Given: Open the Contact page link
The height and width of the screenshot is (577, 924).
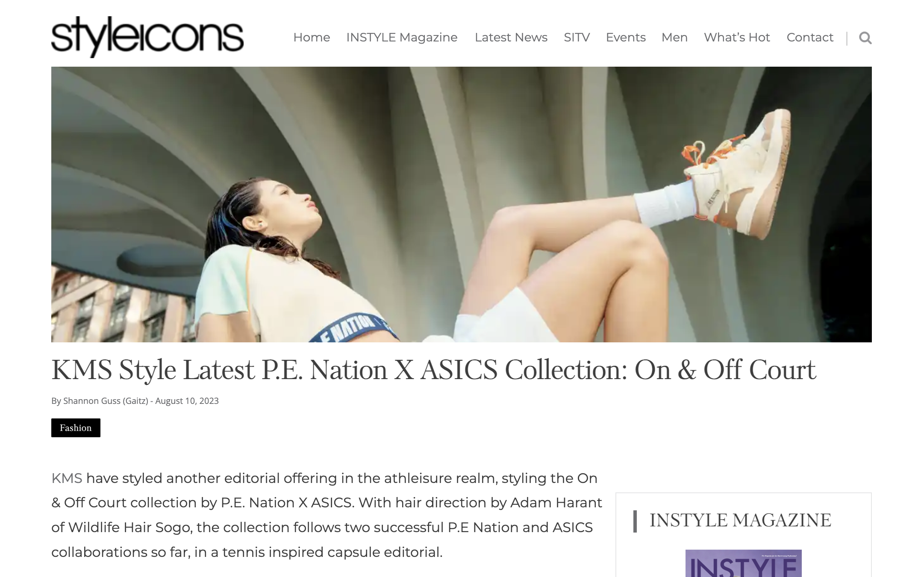Looking at the screenshot, I should tap(810, 38).
